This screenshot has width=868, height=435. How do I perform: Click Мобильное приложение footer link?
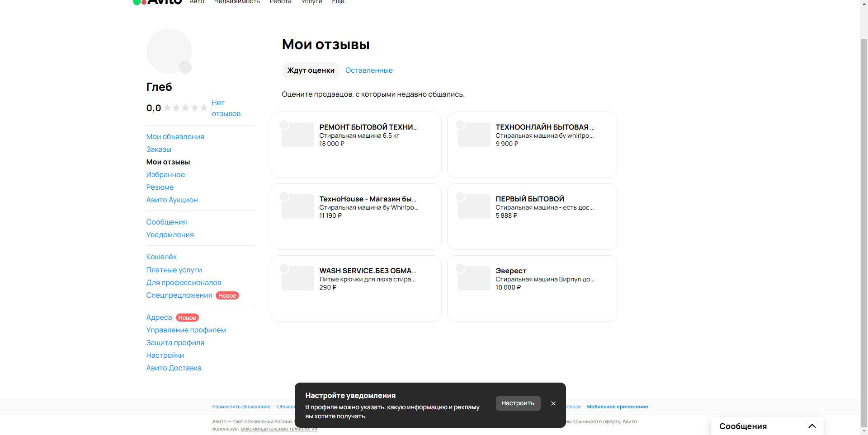tap(618, 407)
